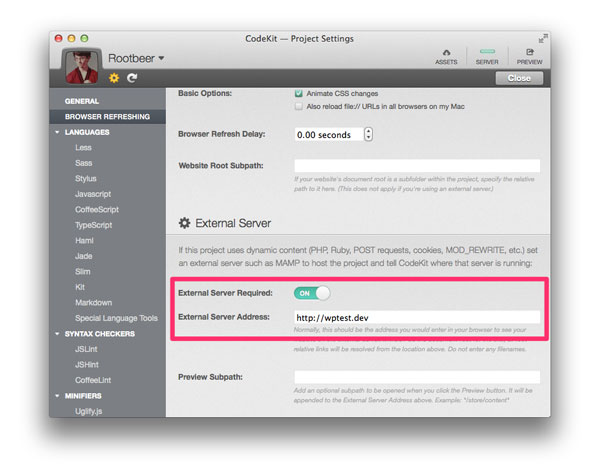The width and height of the screenshot is (600, 466).
Task: Select General in the sidebar
Action: (x=82, y=101)
